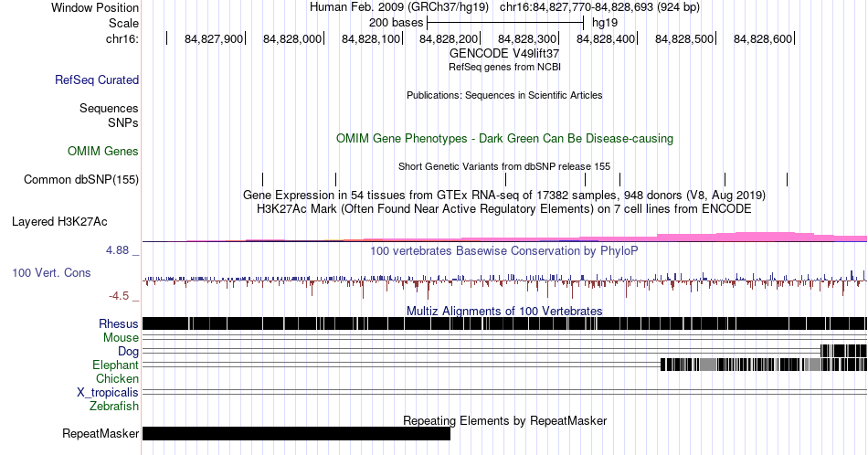Click the Dog alignment label

click(x=129, y=352)
